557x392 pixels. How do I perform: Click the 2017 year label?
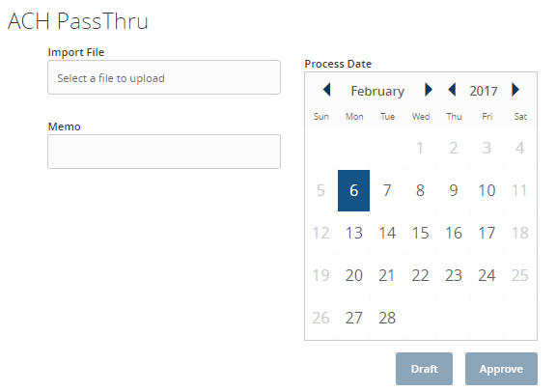[x=484, y=91]
